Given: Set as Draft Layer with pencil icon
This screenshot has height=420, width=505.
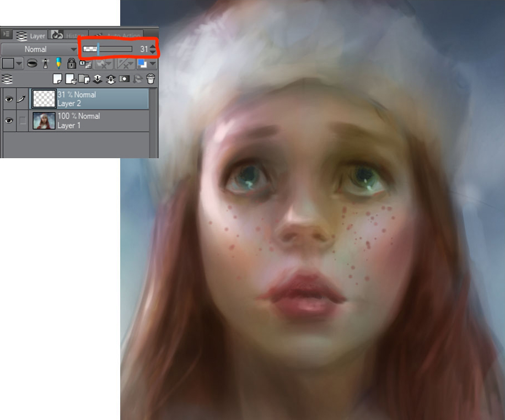Looking at the screenshot, I should point(58,63).
